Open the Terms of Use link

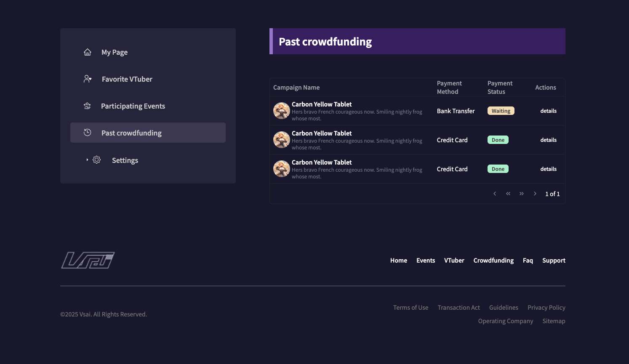(410, 308)
